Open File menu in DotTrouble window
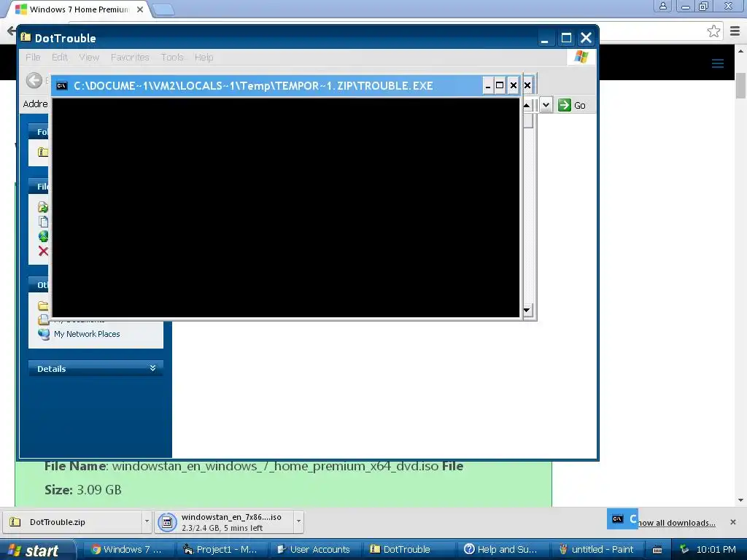Viewport: 747px width, 560px height. tap(33, 57)
